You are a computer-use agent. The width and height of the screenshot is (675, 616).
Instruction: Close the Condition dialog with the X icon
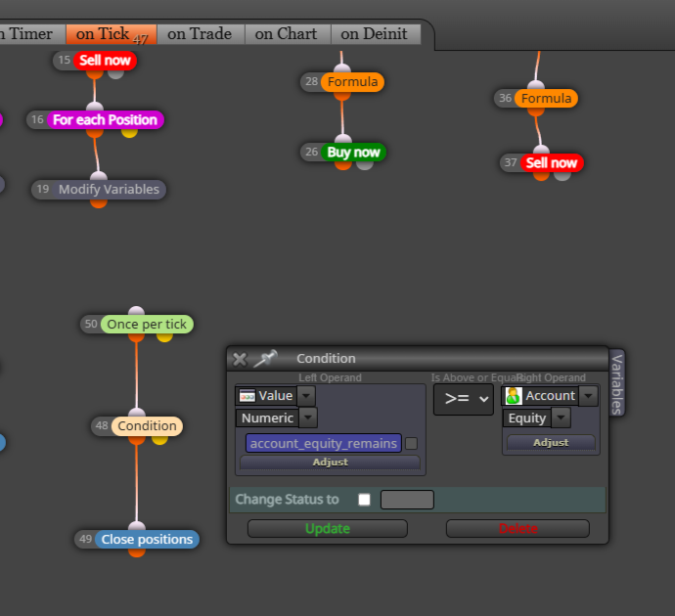point(240,359)
